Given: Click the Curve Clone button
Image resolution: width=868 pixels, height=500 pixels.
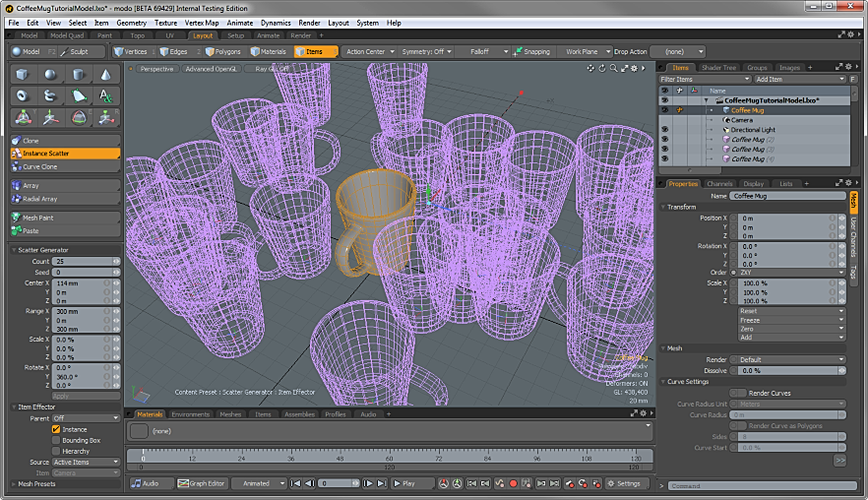Looking at the screenshot, I should 65,166.
